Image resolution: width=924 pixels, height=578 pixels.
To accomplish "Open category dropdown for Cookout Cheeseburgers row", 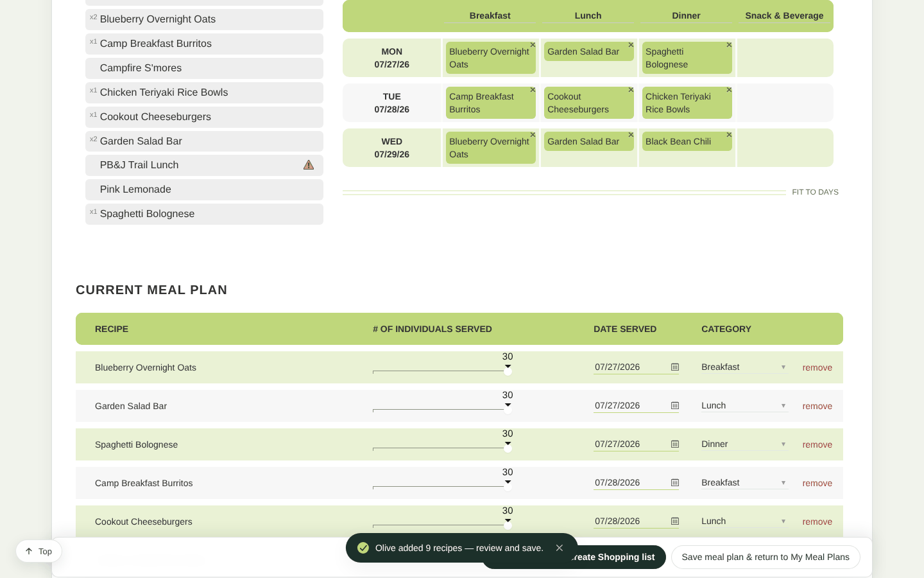I will [744, 521].
